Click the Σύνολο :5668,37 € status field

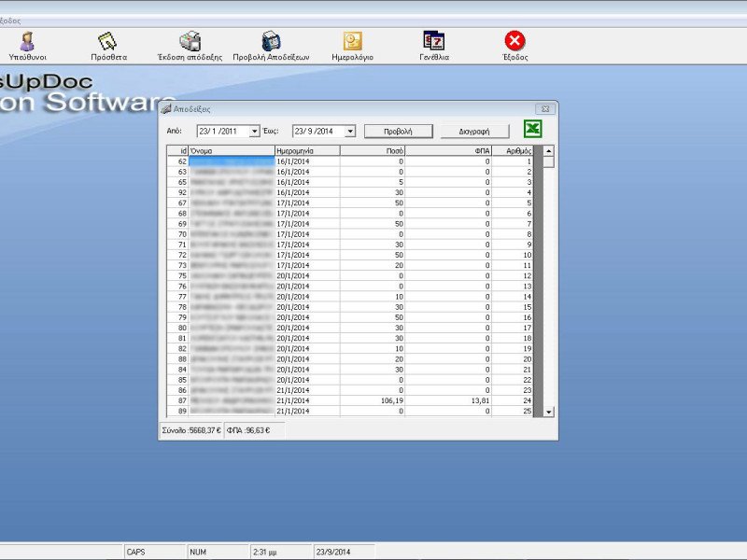(190, 430)
